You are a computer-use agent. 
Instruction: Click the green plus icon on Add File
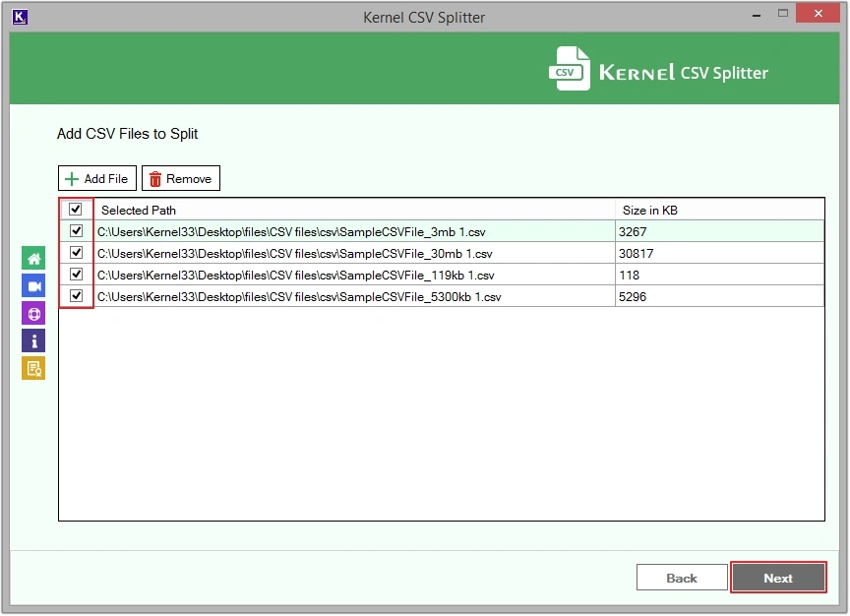[x=73, y=178]
